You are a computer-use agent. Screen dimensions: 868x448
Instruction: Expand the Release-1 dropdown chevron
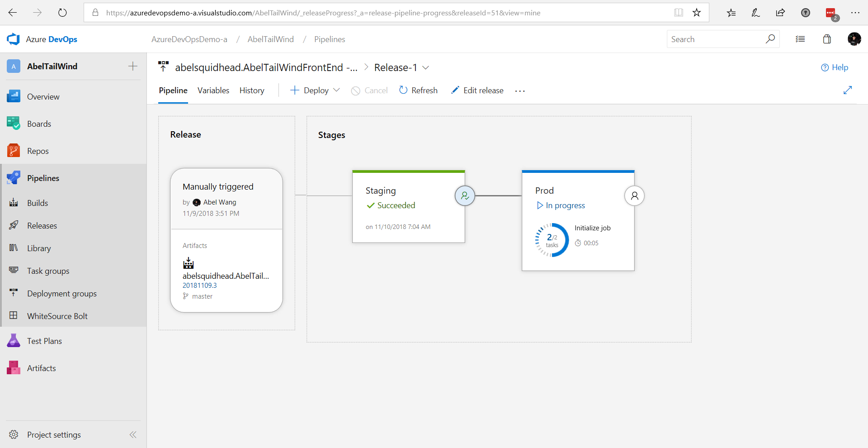425,68
